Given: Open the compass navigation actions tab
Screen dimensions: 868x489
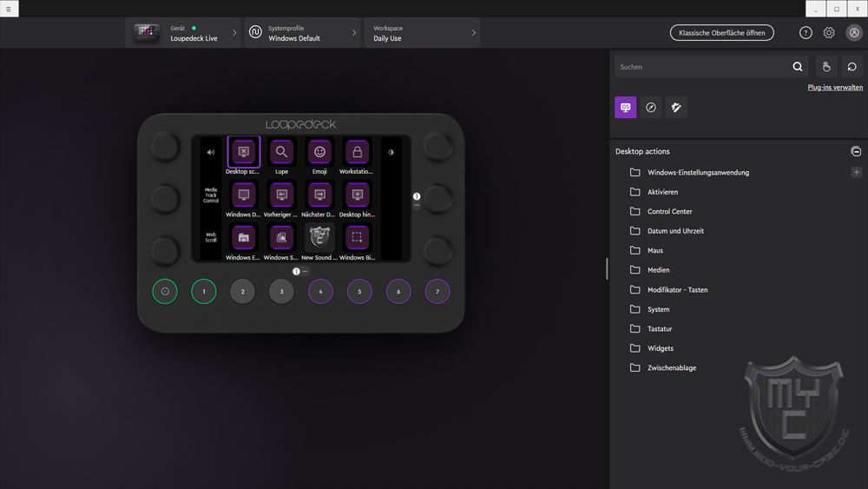Looking at the screenshot, I should (x=651, y=108).
